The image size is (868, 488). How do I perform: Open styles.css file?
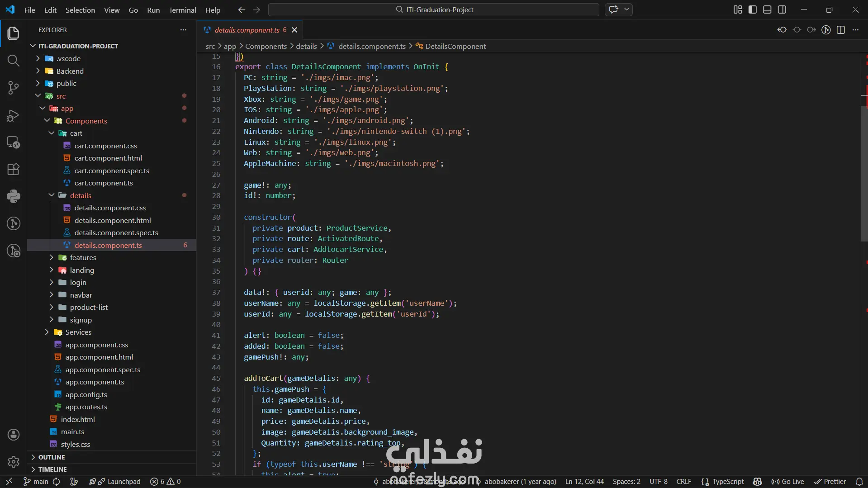(x=76, y=445)
